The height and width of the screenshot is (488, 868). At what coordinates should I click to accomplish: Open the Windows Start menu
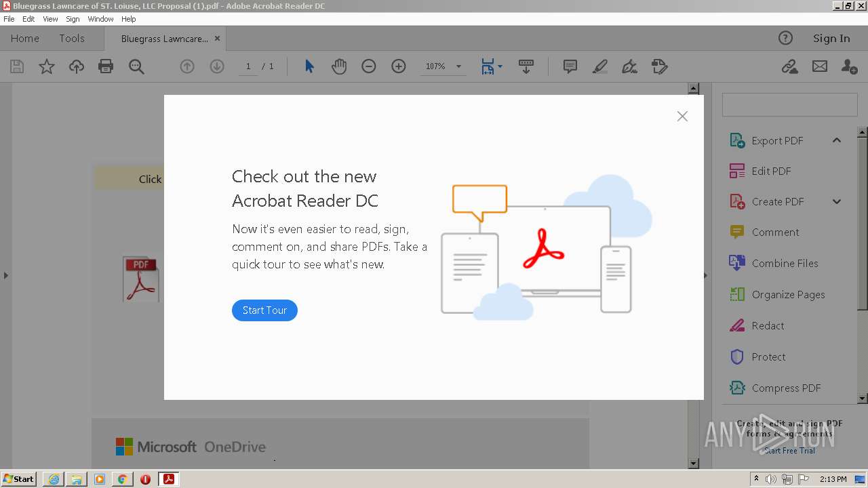pyautogui.click(x=18, y=479)
